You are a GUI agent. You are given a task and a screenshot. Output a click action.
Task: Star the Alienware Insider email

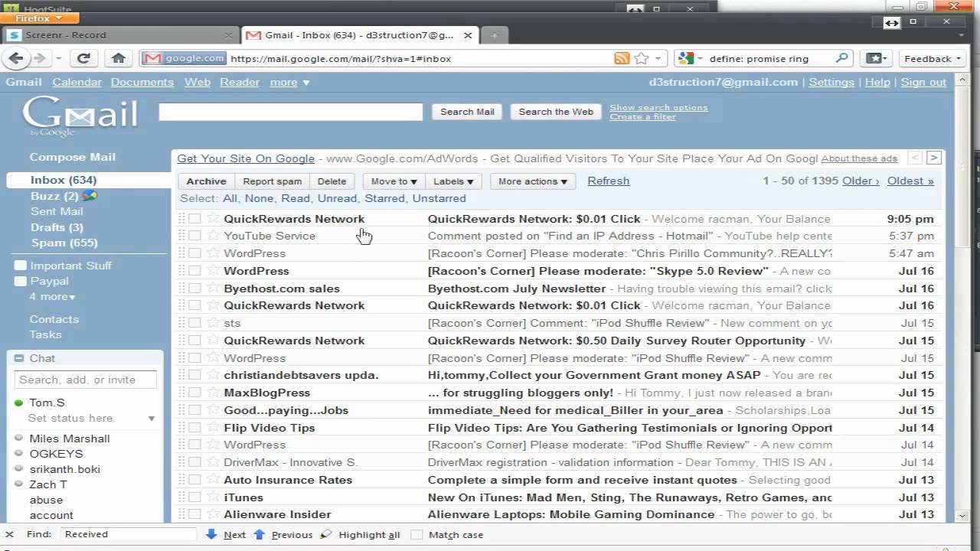coord(213,514)
